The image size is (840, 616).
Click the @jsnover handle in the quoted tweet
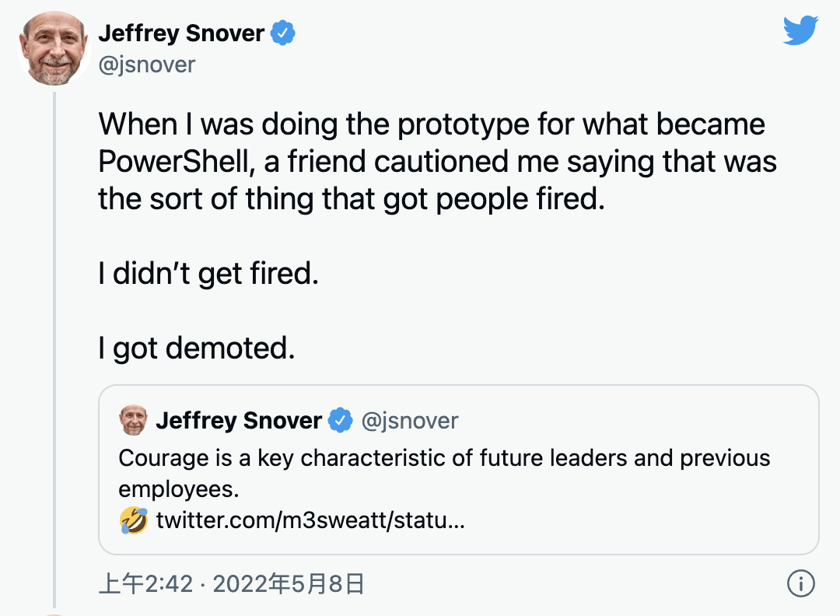click(410, 421)
